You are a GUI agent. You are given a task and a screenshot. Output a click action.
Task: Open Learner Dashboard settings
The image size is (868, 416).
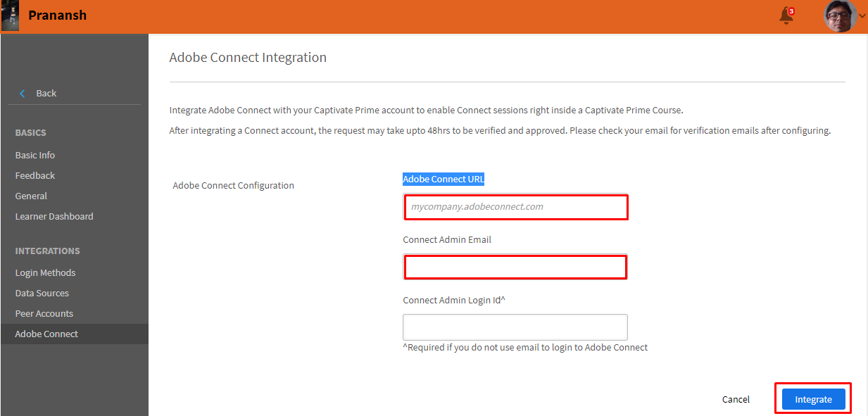[x=54, y=216]
